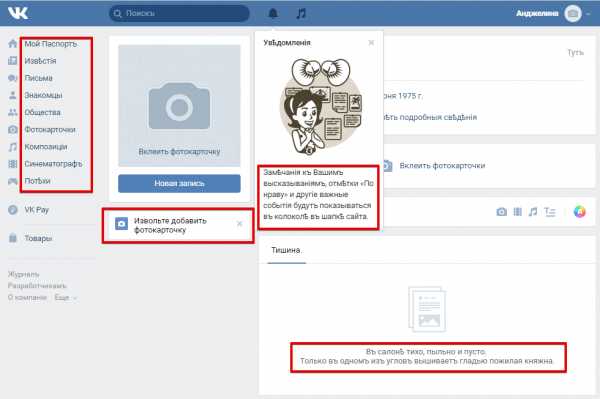The image size is (600, 399).
Task: Open Знакомцы in the sidebar menu
Action: click(43, 95)
